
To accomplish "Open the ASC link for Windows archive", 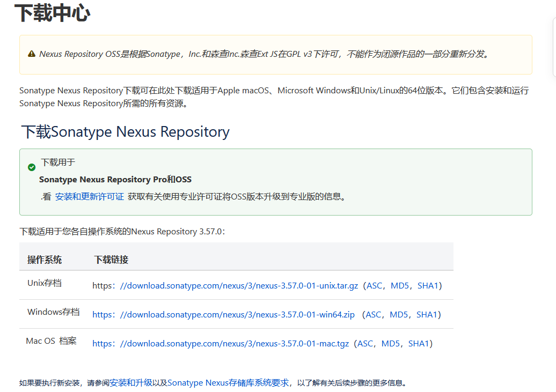I will tap(373, 315).
